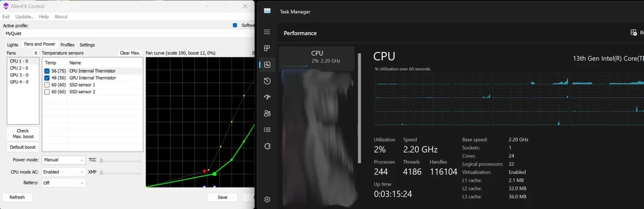Viewport: 644px width, 209px height.
Task: Open the About menu in AlienFX Control
Action: click(x=61, y=17)
